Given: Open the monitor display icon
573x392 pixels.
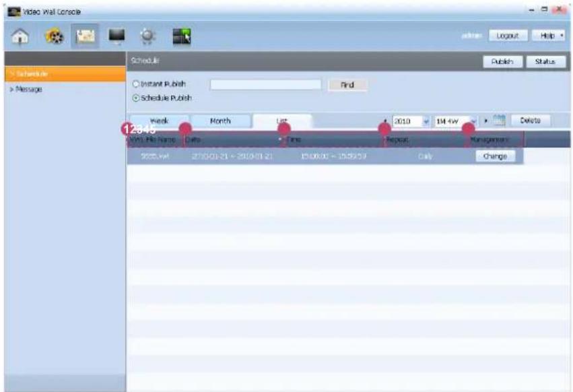Looking at the screenshot, I should 117,36.
